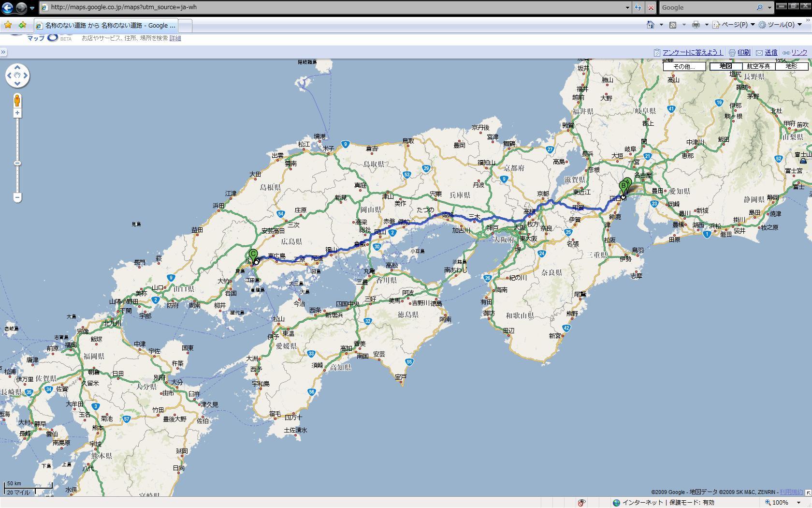Image resolution: width=812 pixels, height=508 pixels.
Task: Switch map view to 航空写真 satellite
Action: point(758,66)
